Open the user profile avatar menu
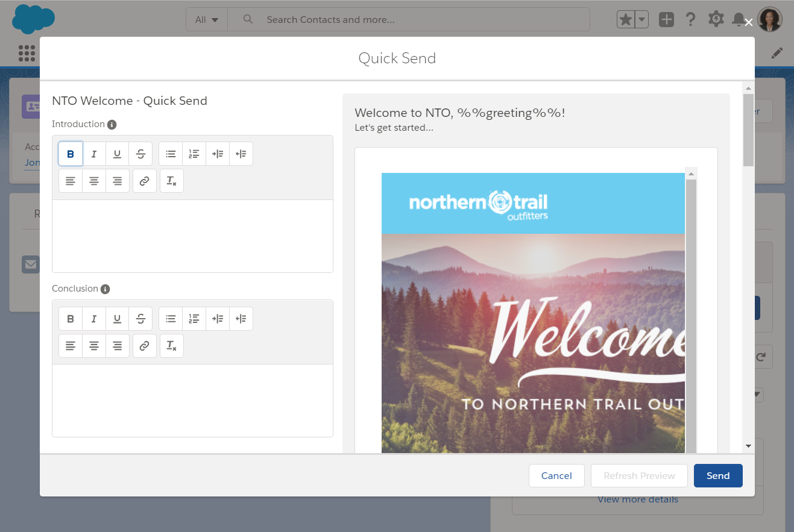The width and height of the screenshot is (794, 532). 770,19
